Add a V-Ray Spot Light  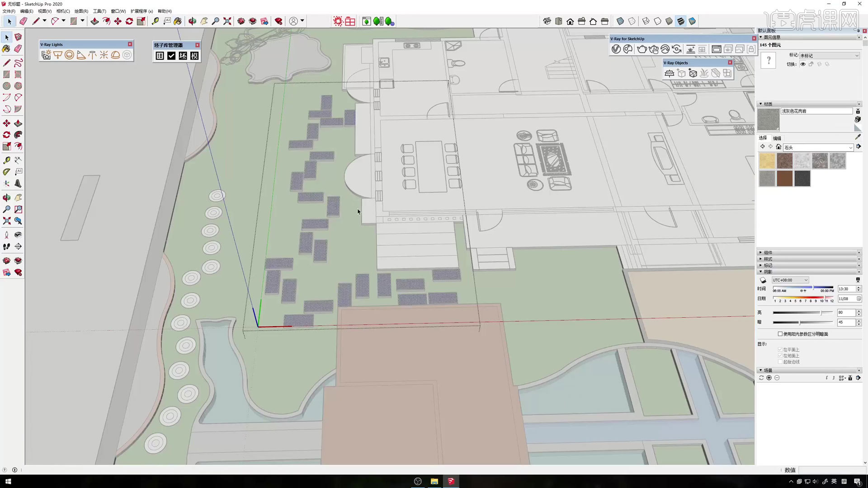(x=81, y=55)
